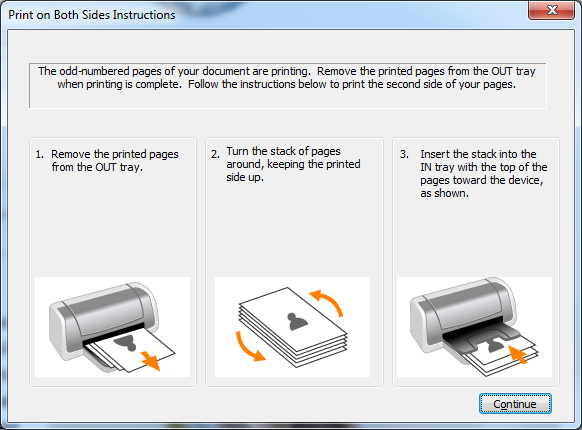
Task: Close the Print on Both Sides Instructions dialog
Action: pos(552,10)
